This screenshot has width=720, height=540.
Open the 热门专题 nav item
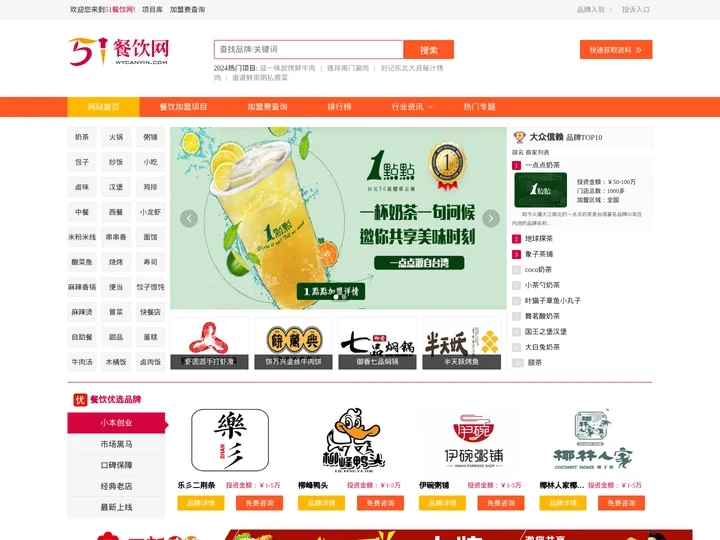point(479,107)
